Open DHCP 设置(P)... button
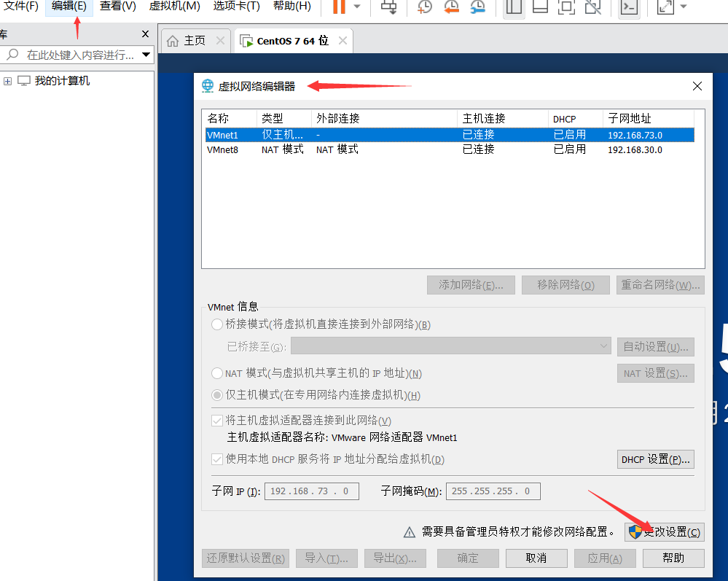The height and width of the screenshot is (581, 728). coord(656,459)
